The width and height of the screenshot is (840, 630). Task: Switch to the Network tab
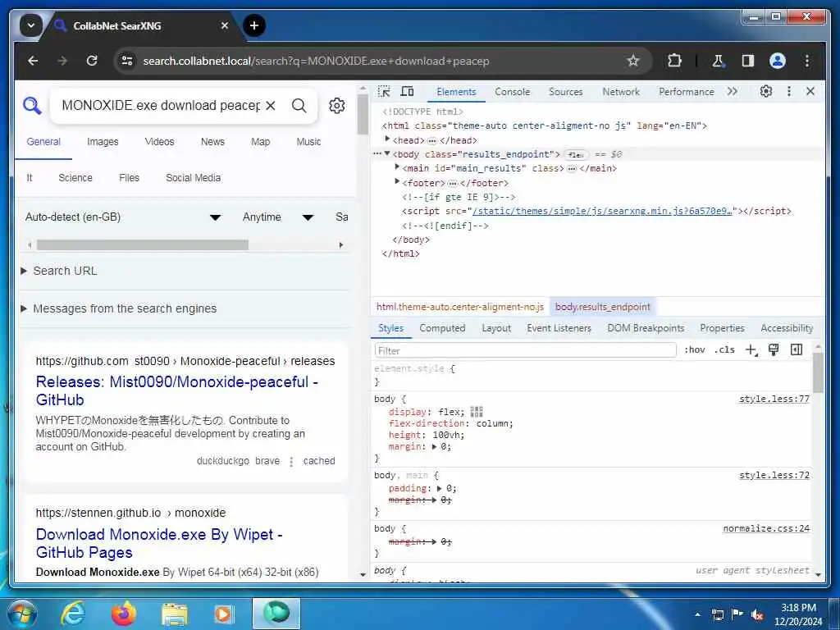coord(621,92)
